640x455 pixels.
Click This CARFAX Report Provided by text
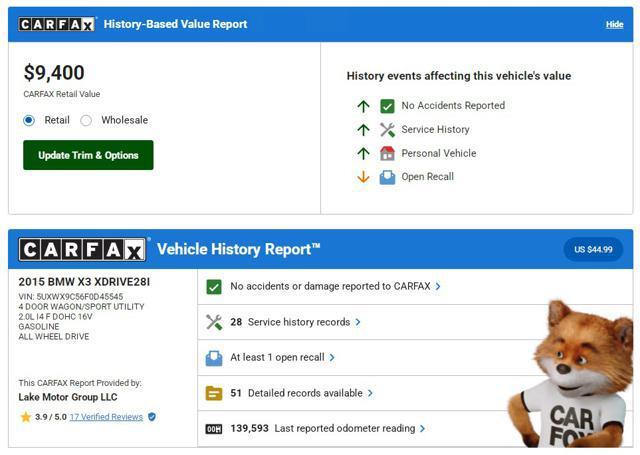pos(80,383)
